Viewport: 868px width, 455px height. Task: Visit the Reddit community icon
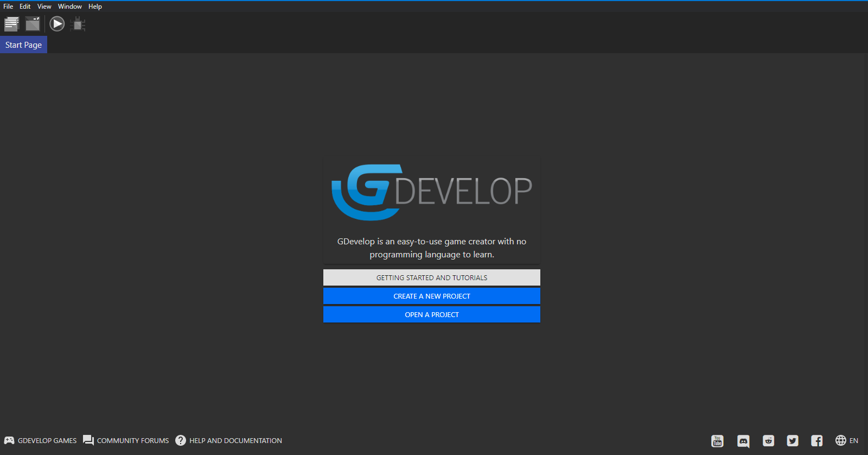[x=768, y=441]
